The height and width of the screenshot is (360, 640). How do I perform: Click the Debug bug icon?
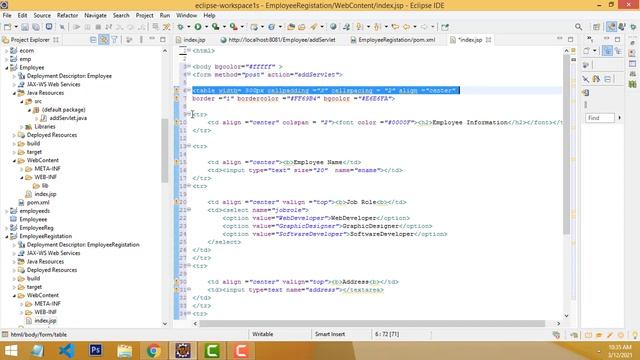pyautogui.click(x=180, y=27)
